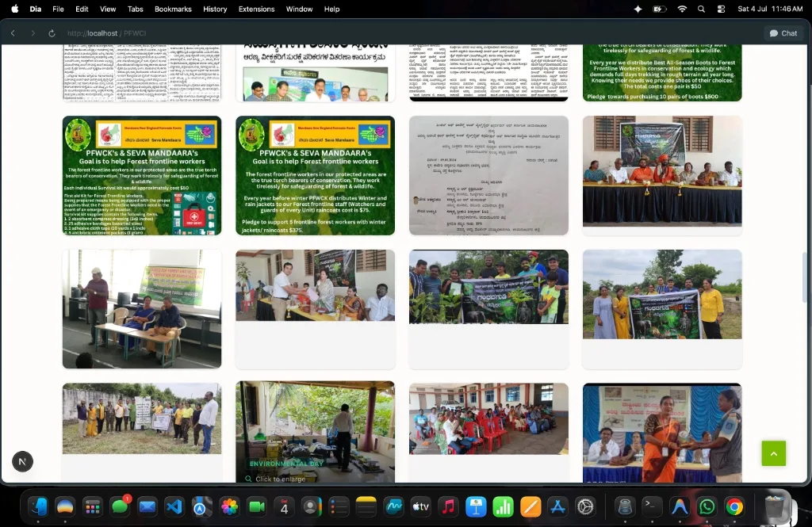Click the date and time display

coord(770,9)
